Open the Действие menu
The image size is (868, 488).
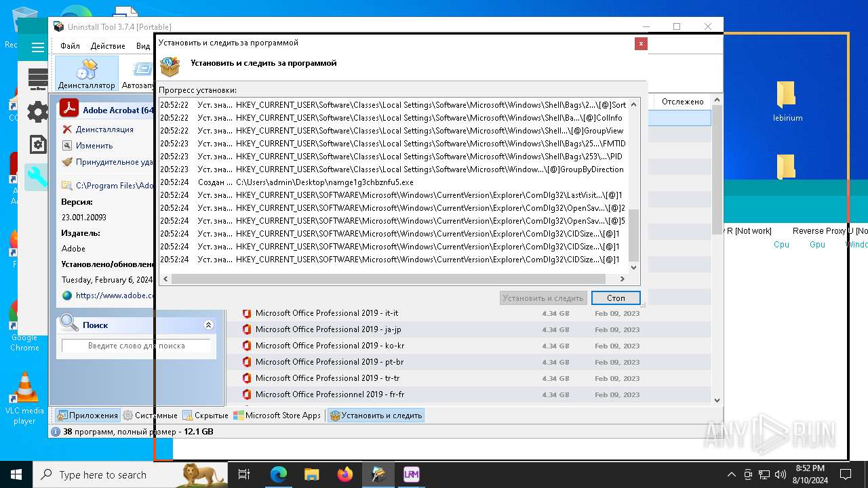pyautogui.click(x=108, y=46)
